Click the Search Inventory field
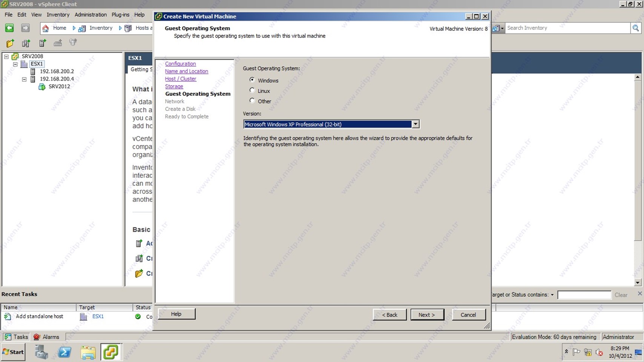The height and width of the screenshot is (362, 644). (567, 28)
